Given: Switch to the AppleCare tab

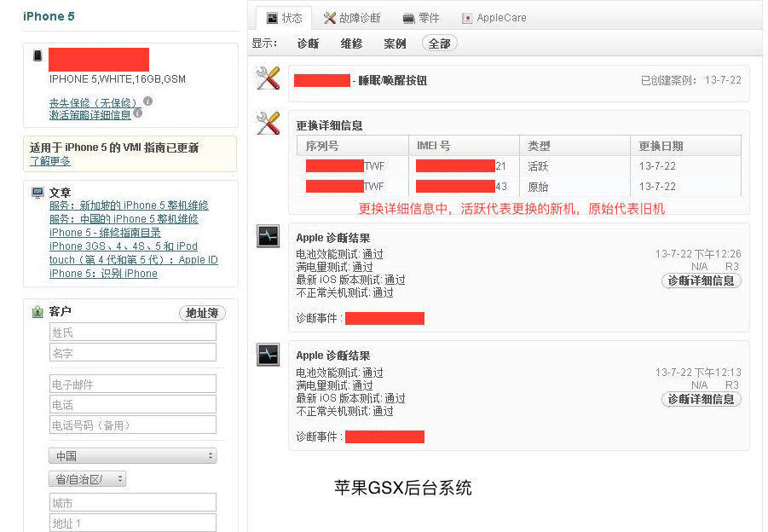Looking at the screenshot, I should (x=494, y=16).
